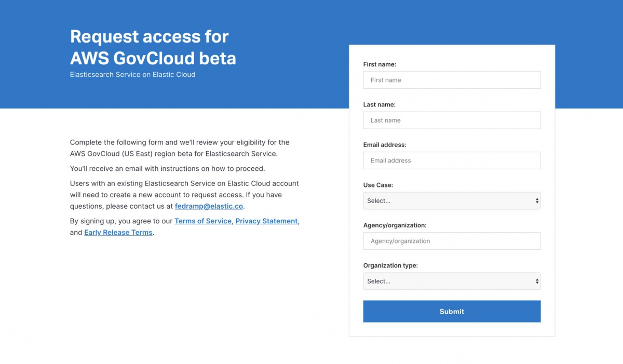Click the "Last name:" field label

379,104
